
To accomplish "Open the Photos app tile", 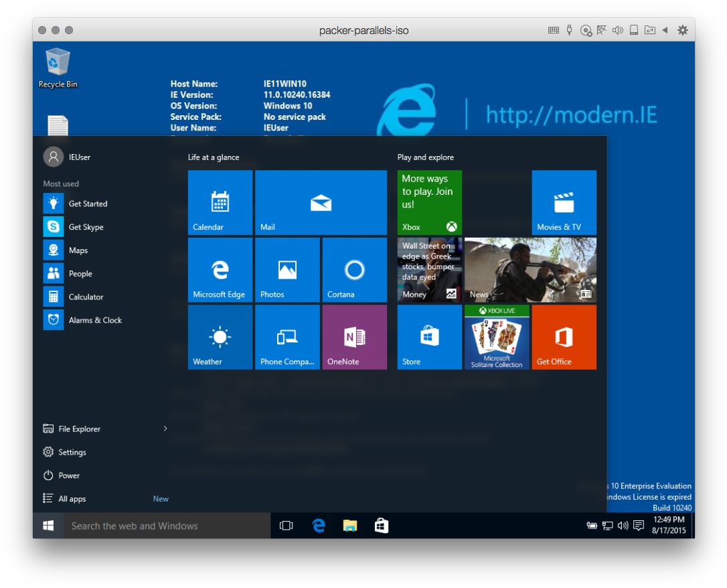I will point(287,269).
